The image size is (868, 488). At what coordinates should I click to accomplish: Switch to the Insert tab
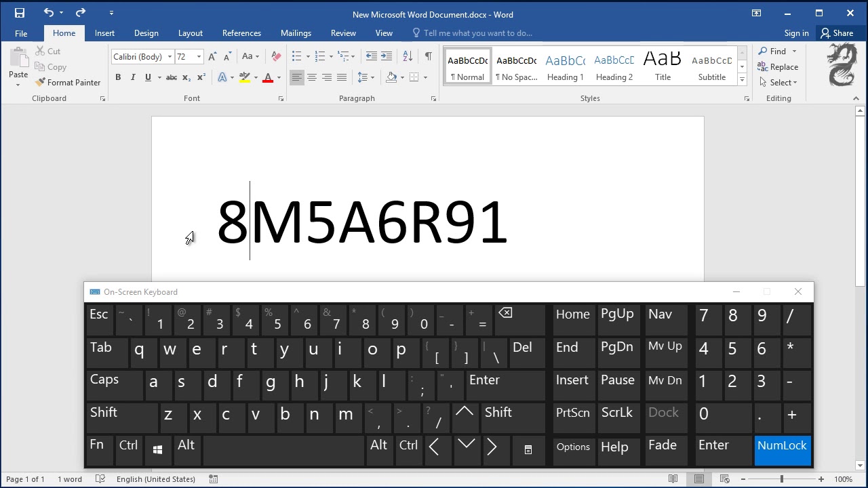point(104,33)
